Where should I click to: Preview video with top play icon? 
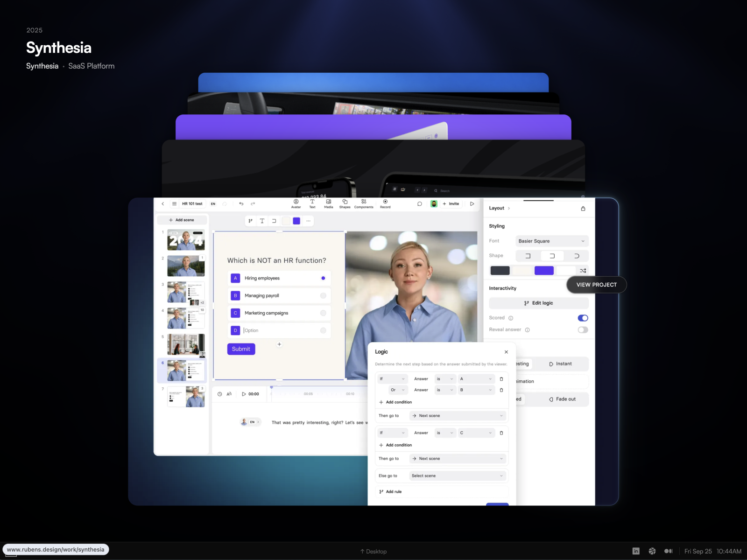(x=472, y=204)
